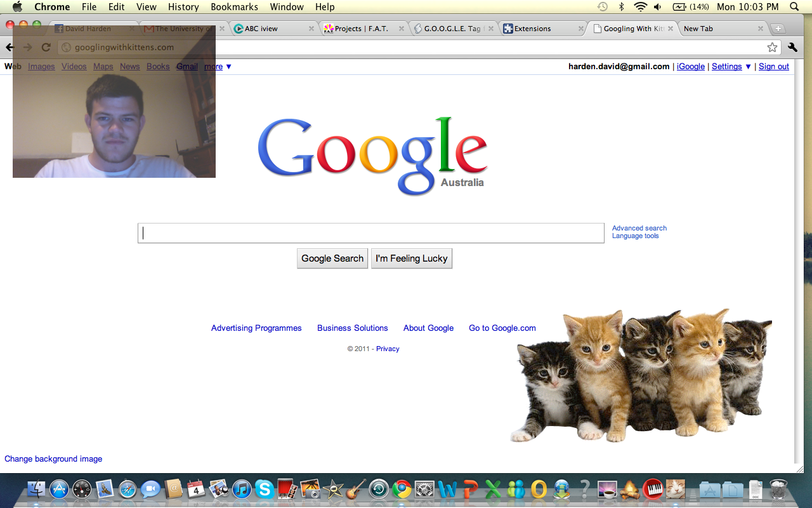
Task: Open Spotlight search in the menu bar
Action: click(794, 7)
